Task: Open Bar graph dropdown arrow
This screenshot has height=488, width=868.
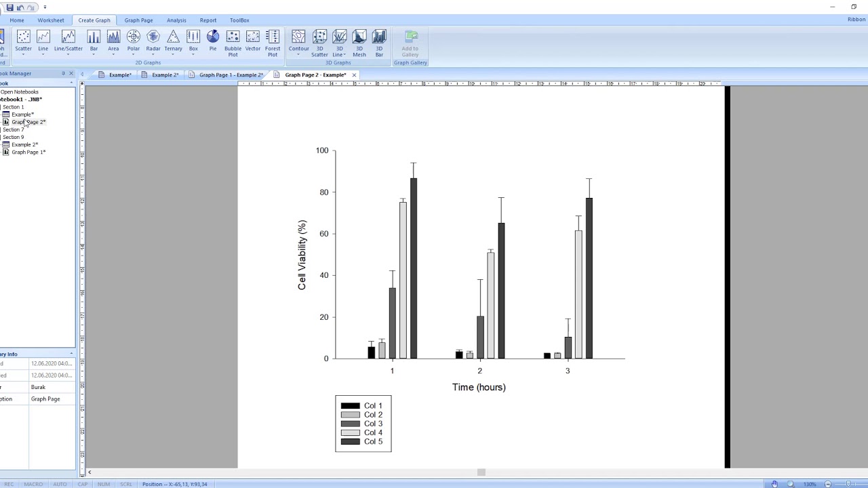Action: (x=94, y=54)
